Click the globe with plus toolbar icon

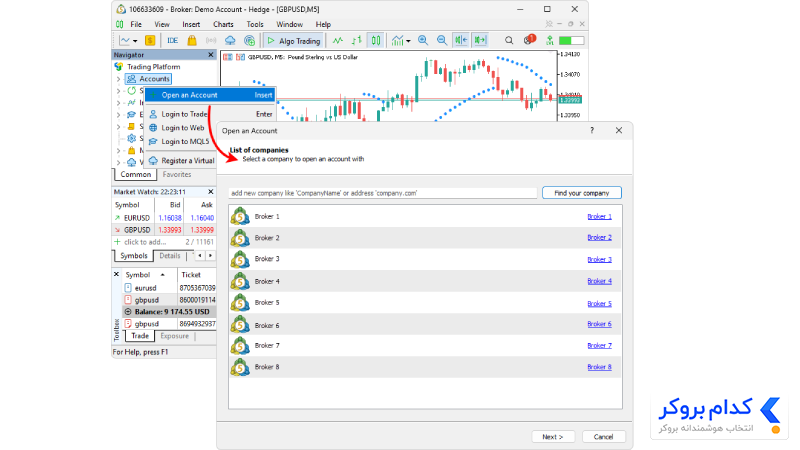click(249, 40)
